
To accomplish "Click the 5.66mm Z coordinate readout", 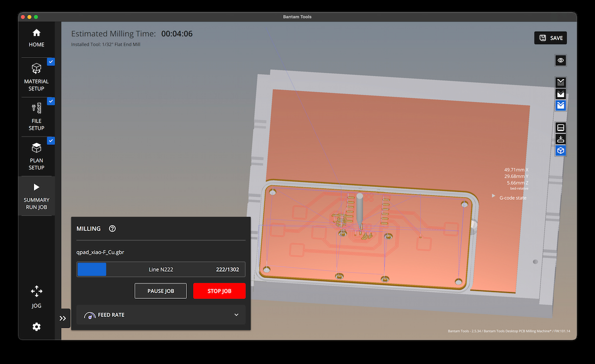I will click(518, 182).
